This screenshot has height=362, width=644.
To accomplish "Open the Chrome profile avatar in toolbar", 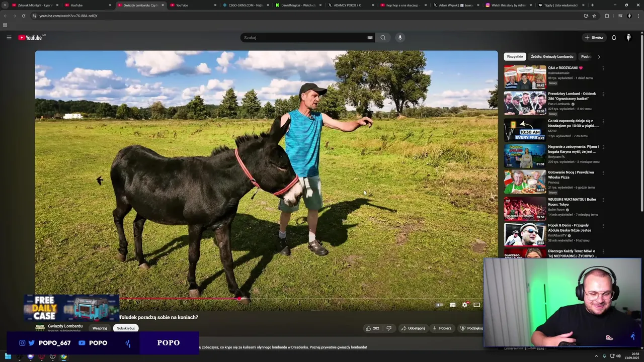I will pos(629,16).
